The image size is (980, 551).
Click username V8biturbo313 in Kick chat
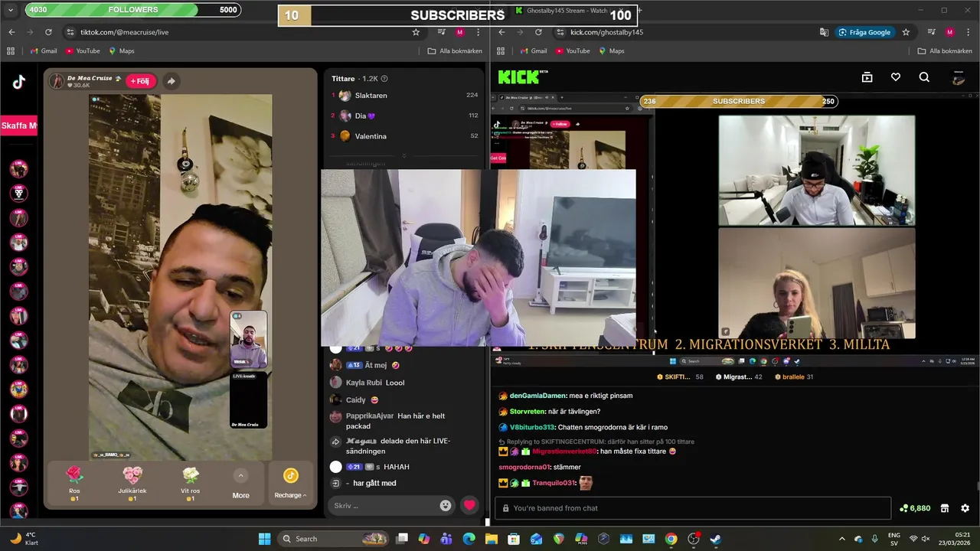tap(531, 427)
